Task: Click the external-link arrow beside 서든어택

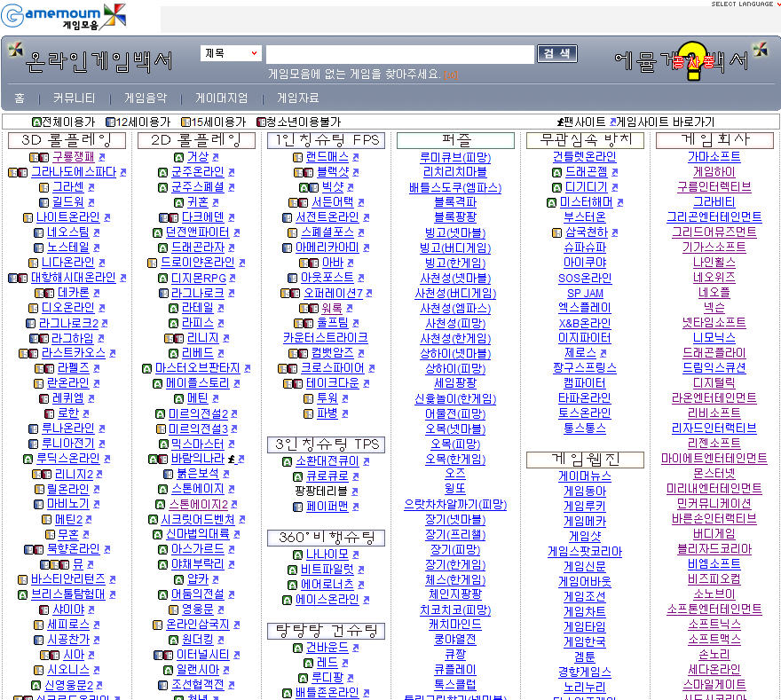Action: point(360,202)
